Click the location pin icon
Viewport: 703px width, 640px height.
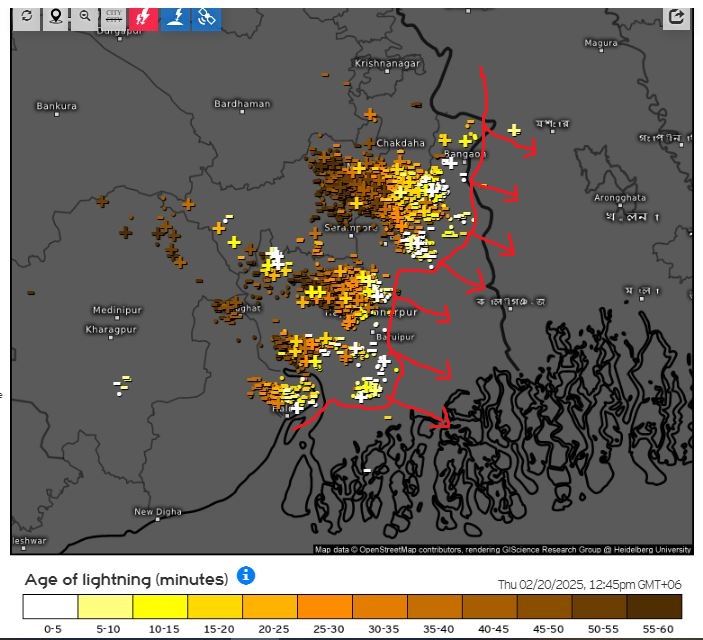(55, 17)
